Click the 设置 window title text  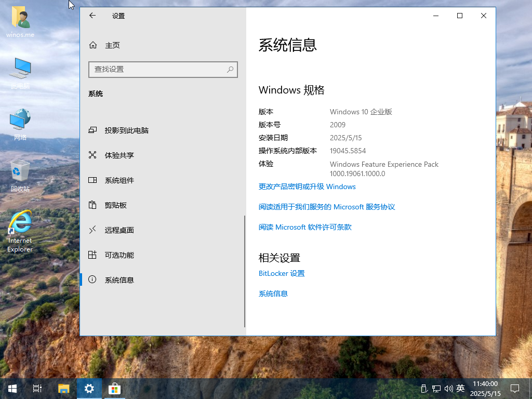tap(118, 16)
